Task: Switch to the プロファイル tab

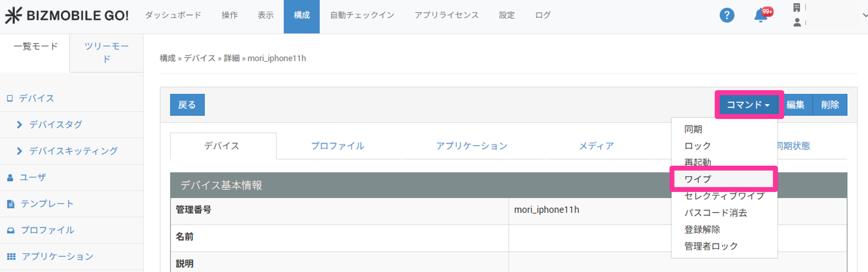Action: (338, 146)
